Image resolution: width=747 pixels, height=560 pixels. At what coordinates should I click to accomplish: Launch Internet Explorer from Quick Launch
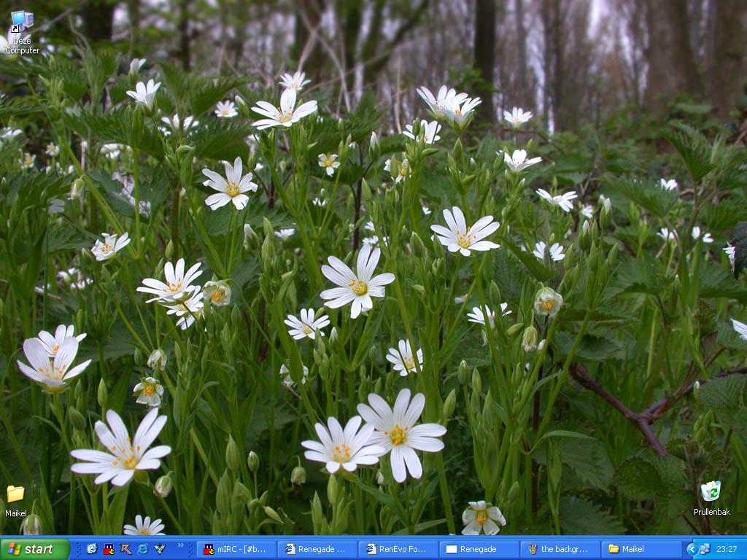(x=142, y=549)
